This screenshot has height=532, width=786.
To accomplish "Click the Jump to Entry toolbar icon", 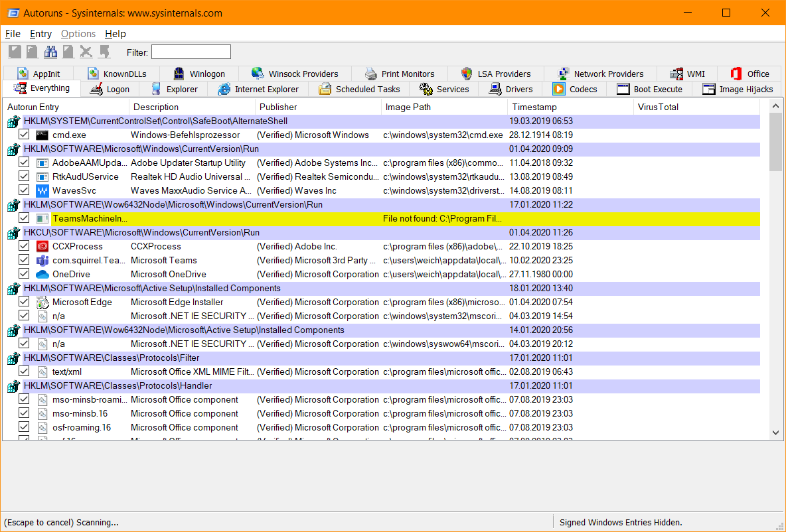I will click(104, 52).
